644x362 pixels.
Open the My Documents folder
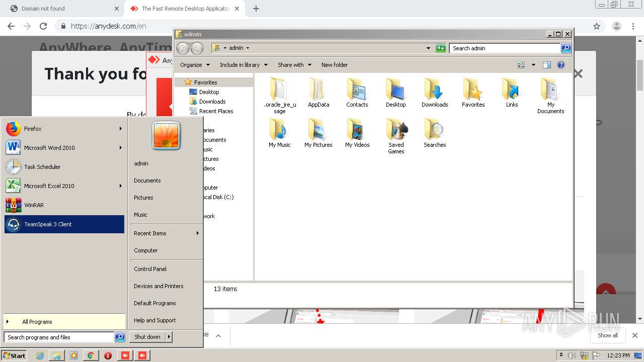tap(551, 96)
